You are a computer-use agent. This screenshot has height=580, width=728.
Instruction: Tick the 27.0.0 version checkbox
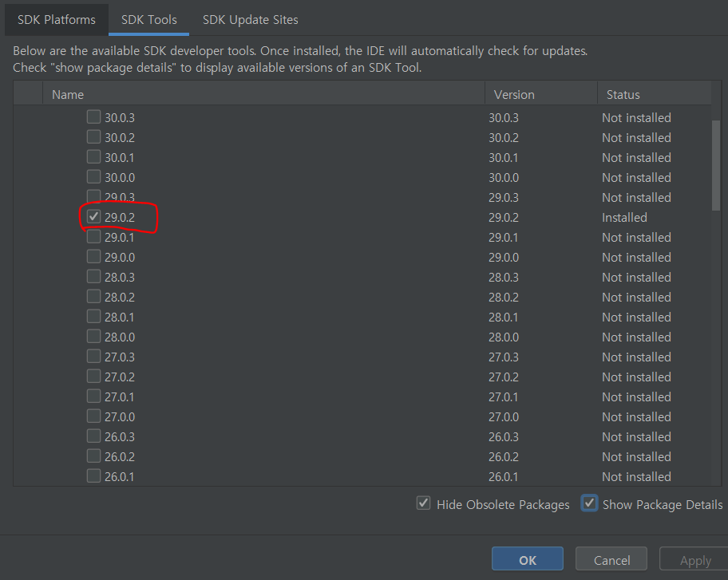click(x=93, y=416)
